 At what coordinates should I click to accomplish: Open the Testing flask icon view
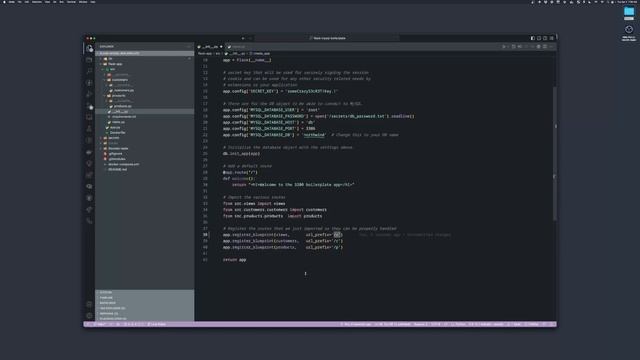(x=89, y=129)
